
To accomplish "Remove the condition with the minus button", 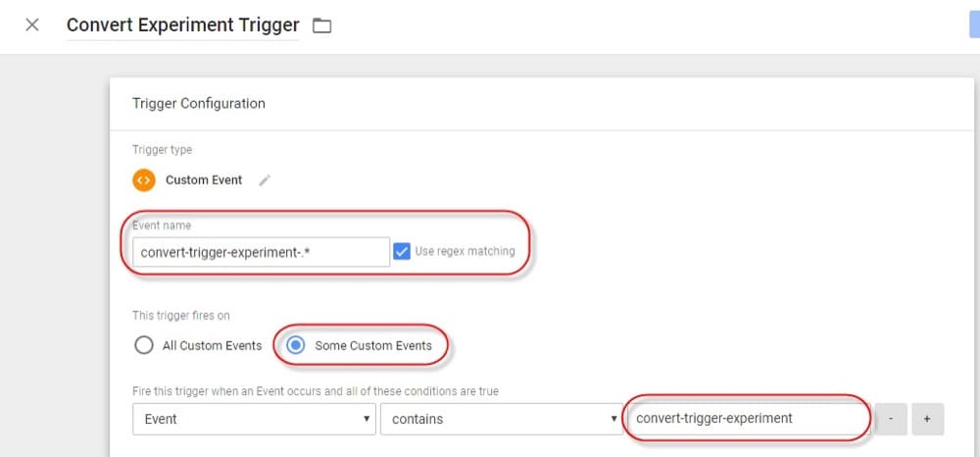I will pos(890,419).
